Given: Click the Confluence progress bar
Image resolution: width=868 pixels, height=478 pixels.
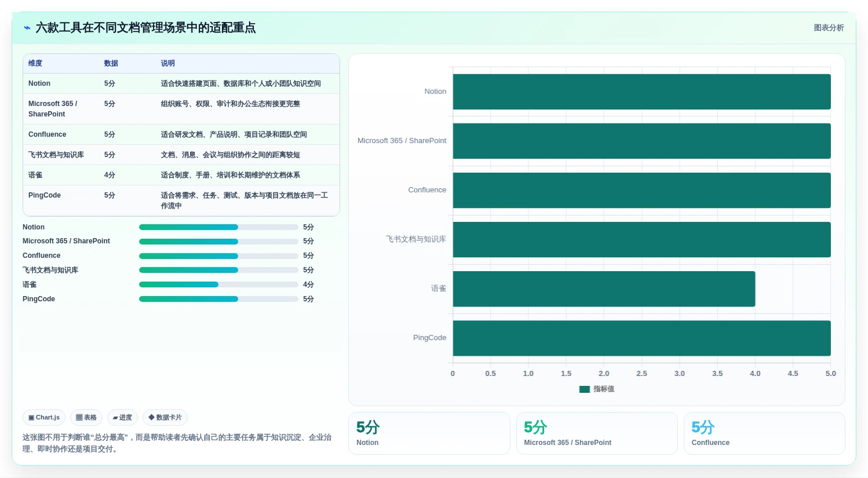Looking at the screenshot, I should pos(218,256).
